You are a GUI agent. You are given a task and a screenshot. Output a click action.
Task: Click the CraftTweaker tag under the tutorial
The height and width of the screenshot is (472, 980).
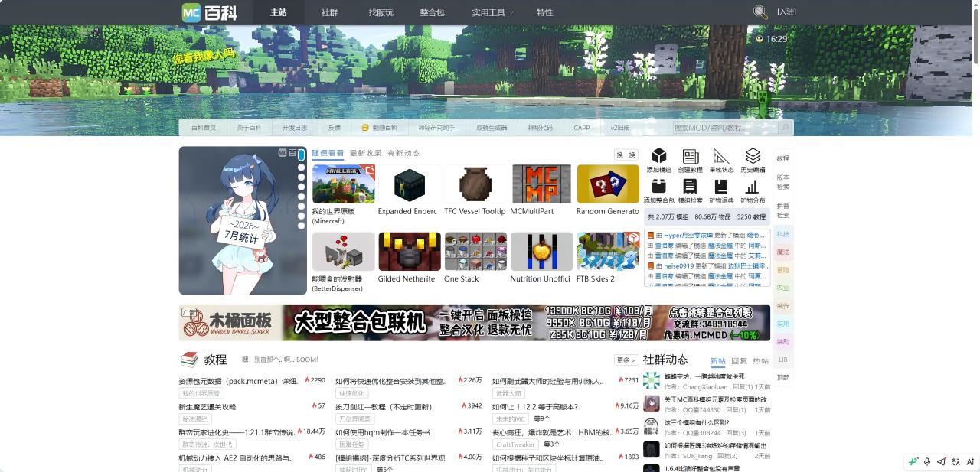click(516, 444)
